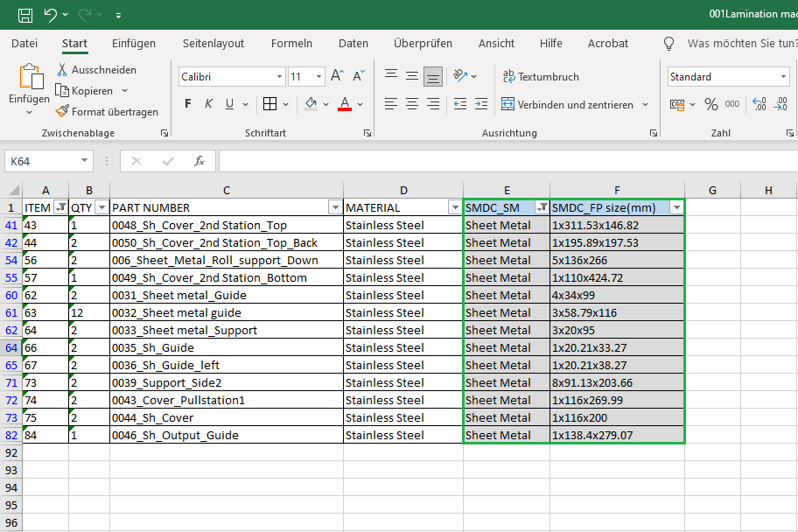Click the Name Box showing K64
Screen dimensions: 798x532
coord(49,161)
